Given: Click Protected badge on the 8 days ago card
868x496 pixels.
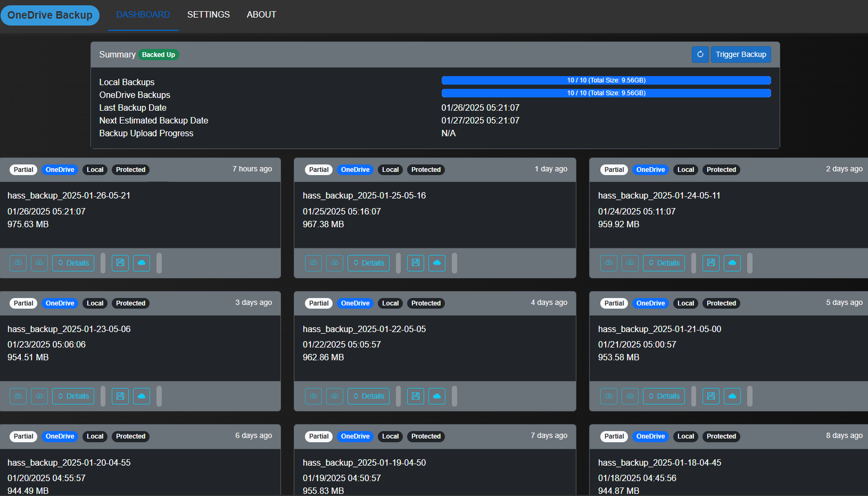Looking at the screenshot, I should tap(721, 436).
